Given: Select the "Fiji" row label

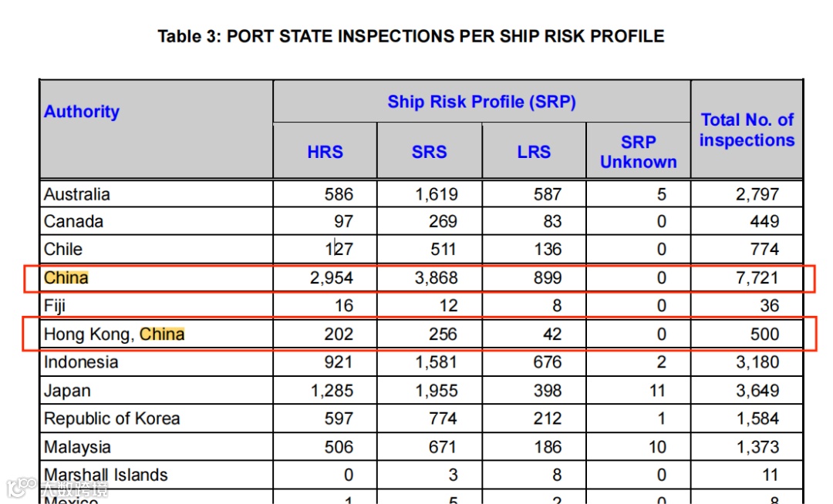Looking at the screenshot, I should pyautogui.click(x=55, y=306).
